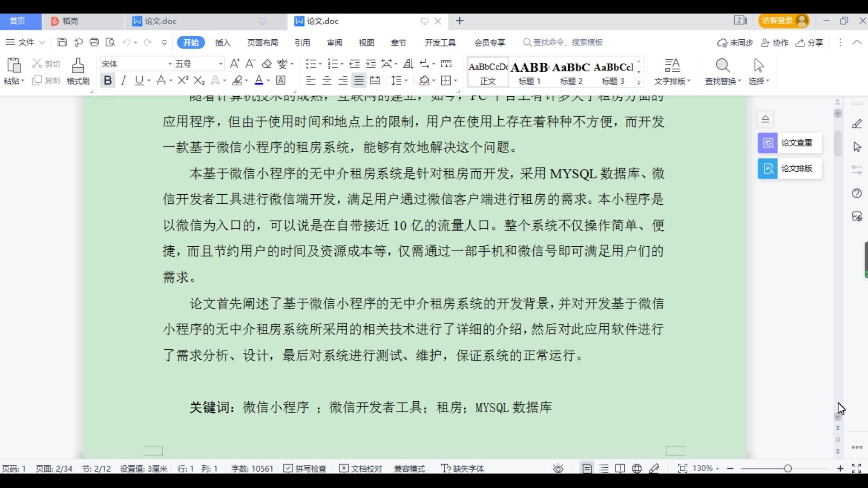Toggle 拼写检查 spell check in status bar
This screenshot has width=868, height=488.
pos(305,469)
